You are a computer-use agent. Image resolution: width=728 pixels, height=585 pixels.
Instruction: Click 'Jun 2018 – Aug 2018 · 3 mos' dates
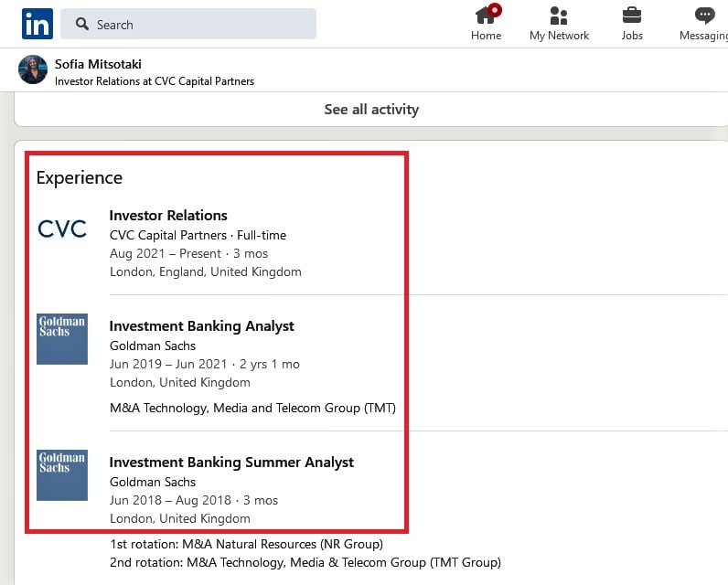(x=194, y=501)
